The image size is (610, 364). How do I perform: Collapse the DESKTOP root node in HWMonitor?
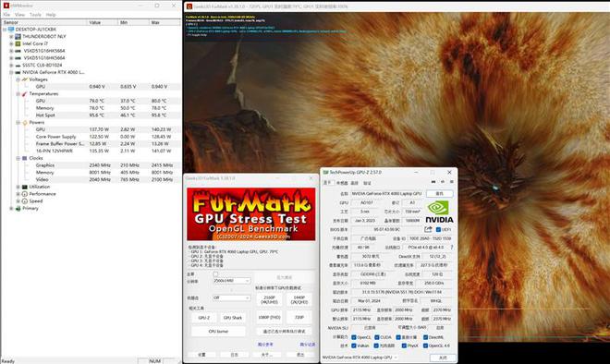coord(5,30)
